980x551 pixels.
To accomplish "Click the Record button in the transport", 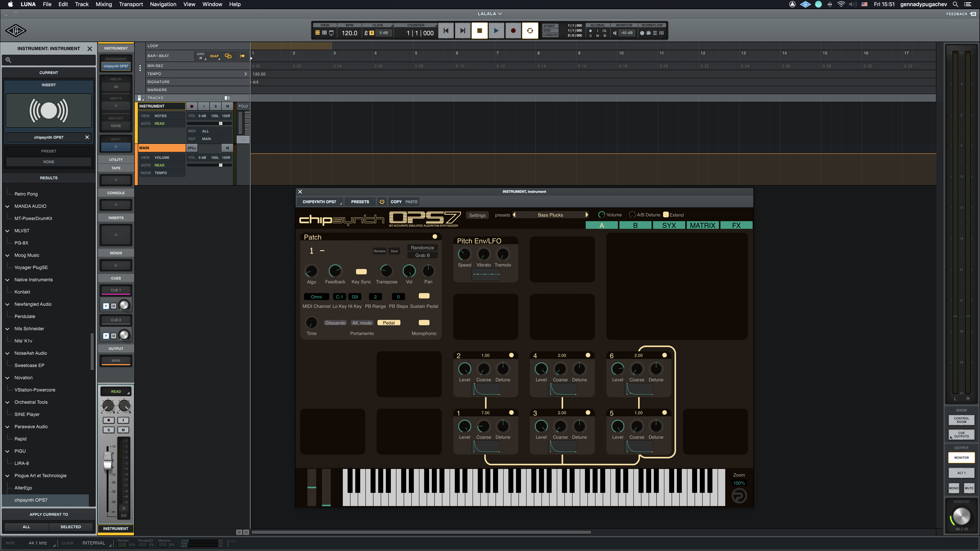I will point(513,31).
